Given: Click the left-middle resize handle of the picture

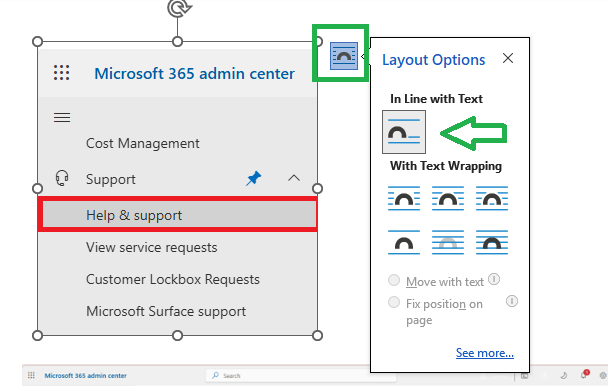Looking at the screenshot, I should pos(38,189).
